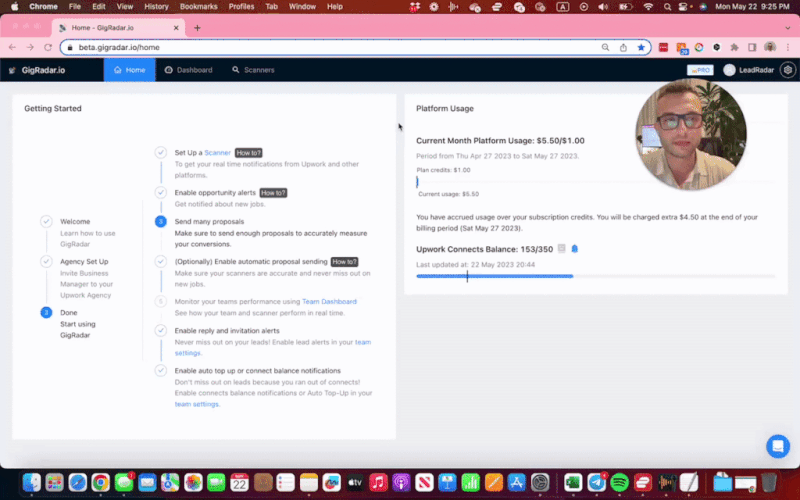Image resolution: width=800 pixels, height=500 pixels.
Task: Open the volume control in menu bar
Action: 603,7
